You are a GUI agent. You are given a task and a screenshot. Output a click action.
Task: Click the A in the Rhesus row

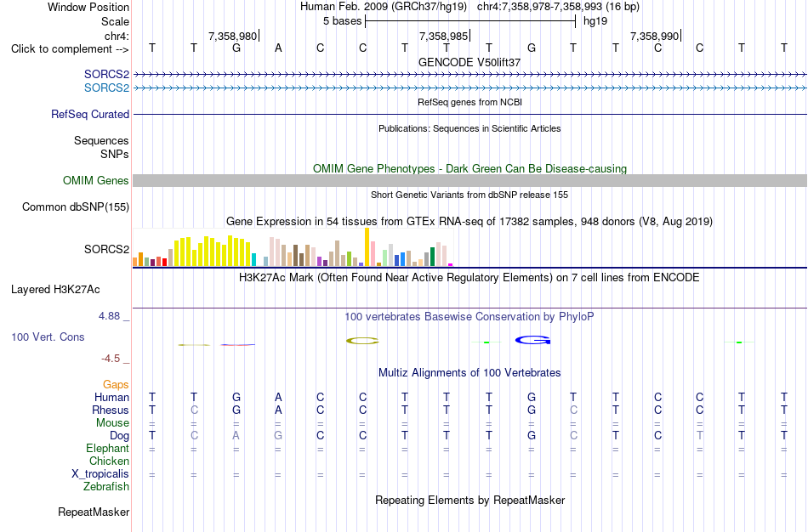pos(278,410)
